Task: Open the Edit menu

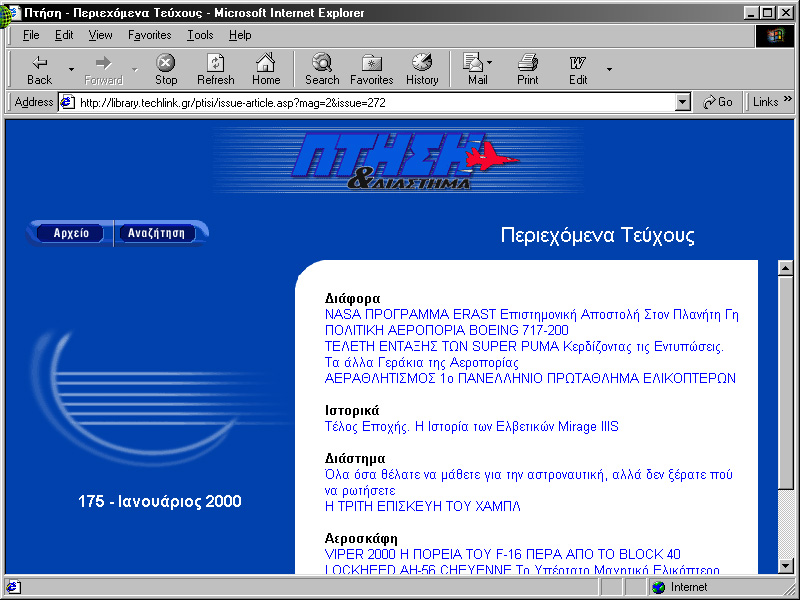Action: click(x=64, y=35)
